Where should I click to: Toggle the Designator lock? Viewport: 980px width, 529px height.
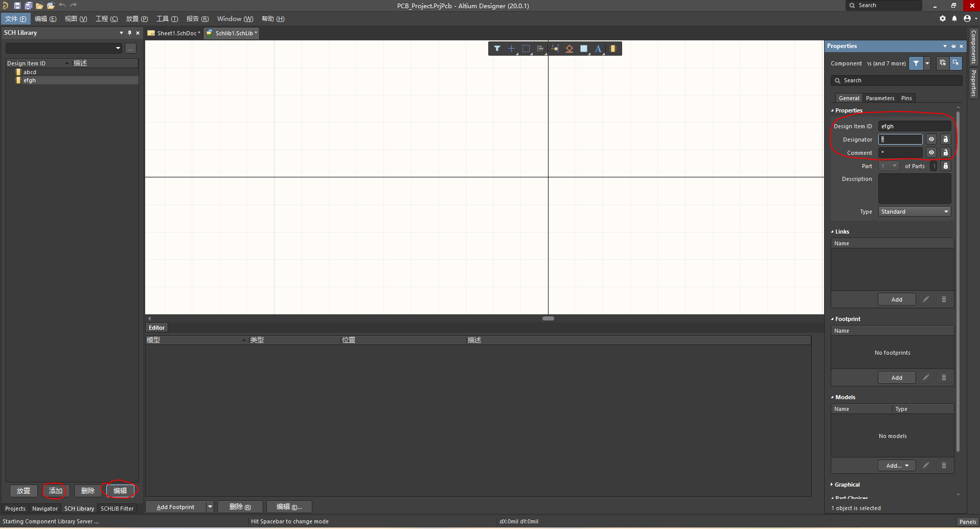(x=946, y=140)
